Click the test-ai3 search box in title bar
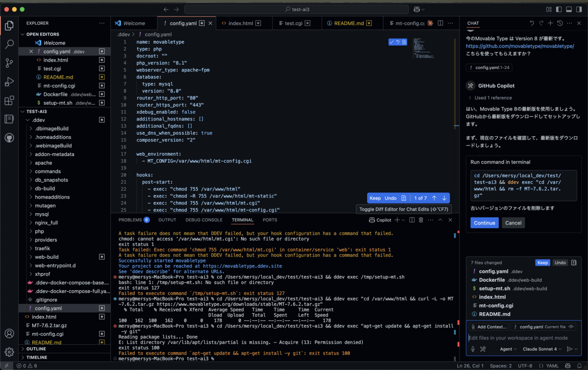 coord(297,9)
